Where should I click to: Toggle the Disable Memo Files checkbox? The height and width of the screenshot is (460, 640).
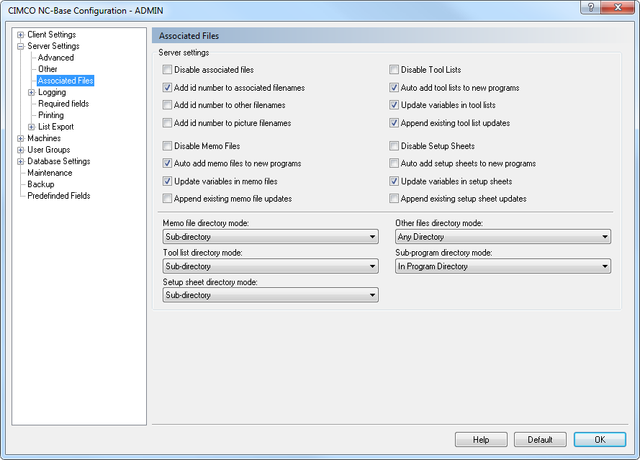pos(167,146)
